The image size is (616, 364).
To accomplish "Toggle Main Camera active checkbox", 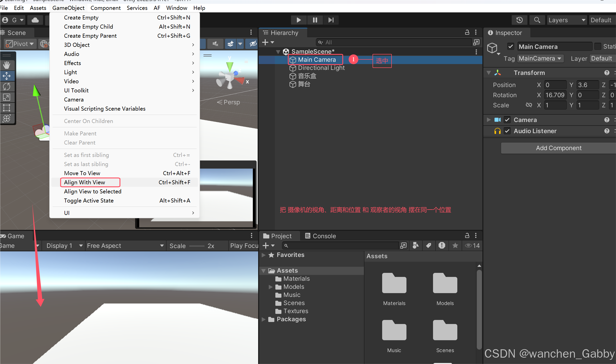I will (511, 47).
